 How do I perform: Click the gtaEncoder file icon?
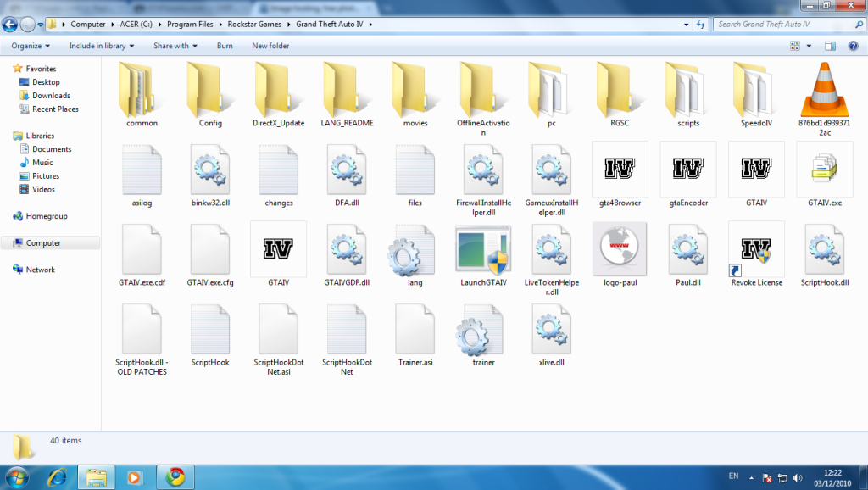[x=688, y=170]
